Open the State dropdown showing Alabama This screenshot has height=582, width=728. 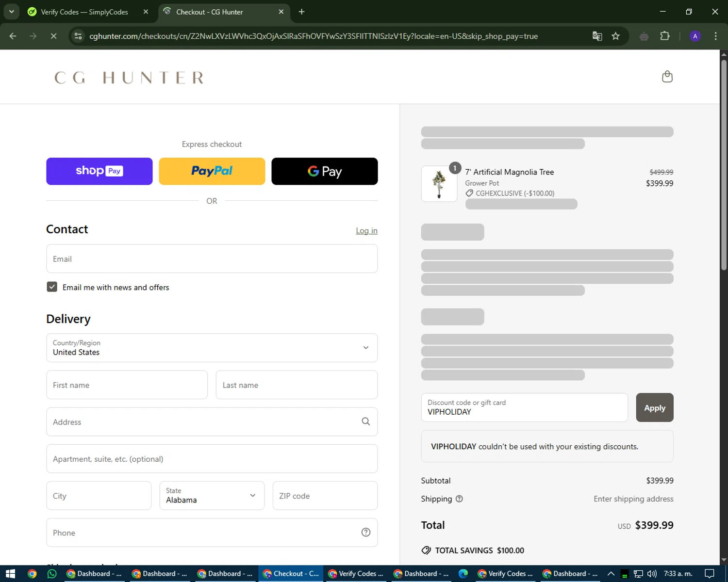click(x=212, y=496)
